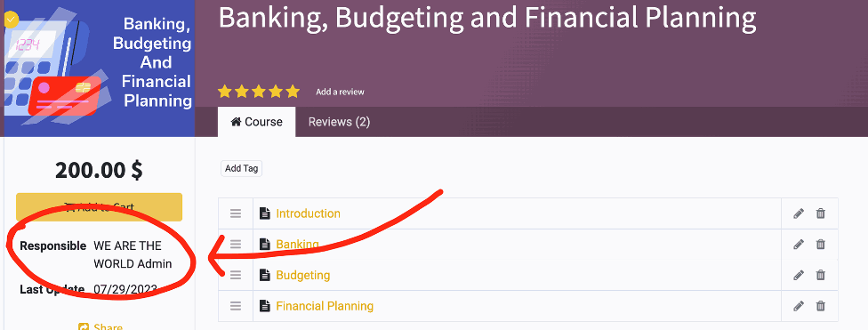Open the Add a review link

[340, 92]
